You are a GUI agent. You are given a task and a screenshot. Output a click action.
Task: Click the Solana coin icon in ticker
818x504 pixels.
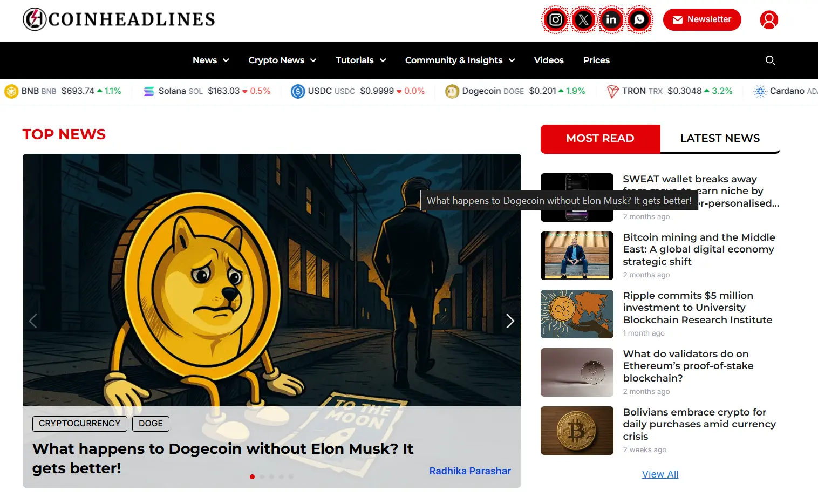149,91
